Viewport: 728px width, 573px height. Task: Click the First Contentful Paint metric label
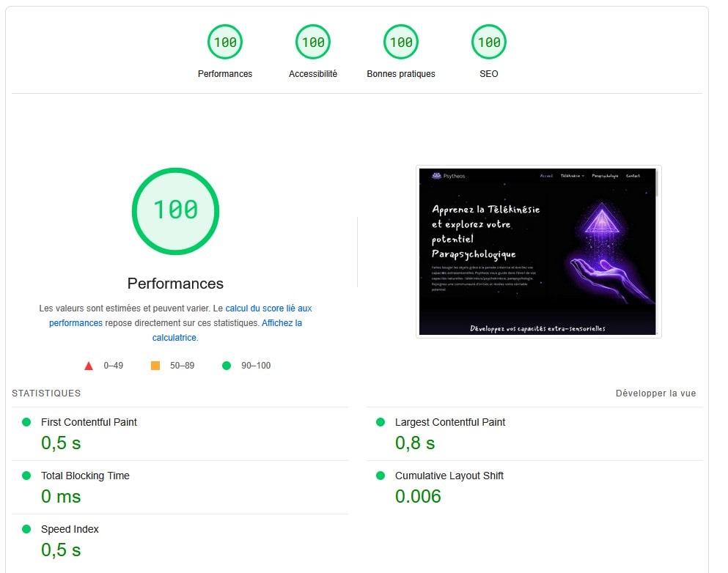[x=89, y=422]
